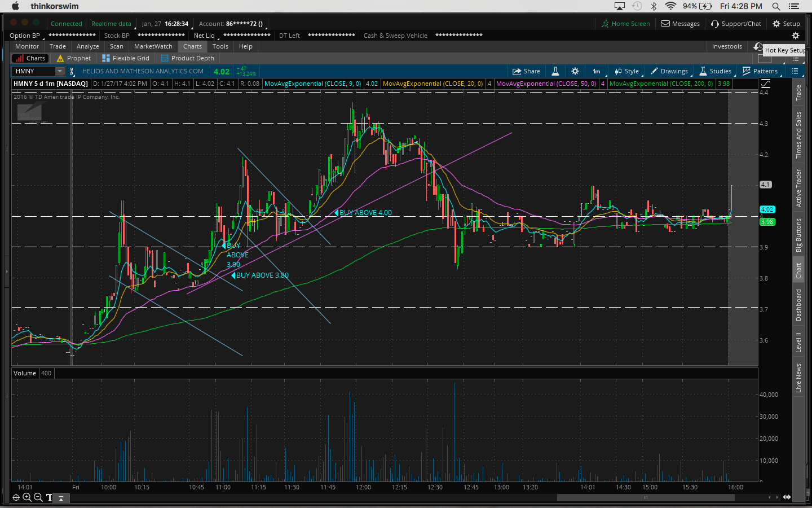Click the flask icon next to Share
This screenshot has width=812, height=508.
(x=555, y=71)
